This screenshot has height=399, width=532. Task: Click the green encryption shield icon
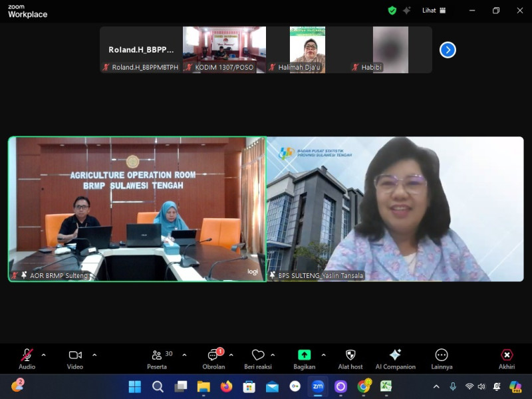(392, 11)
